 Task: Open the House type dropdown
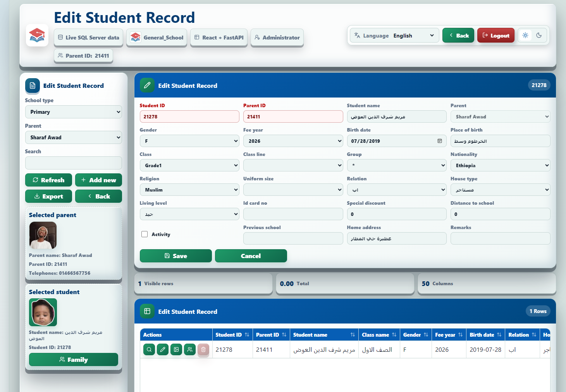(x=500, y=190)
